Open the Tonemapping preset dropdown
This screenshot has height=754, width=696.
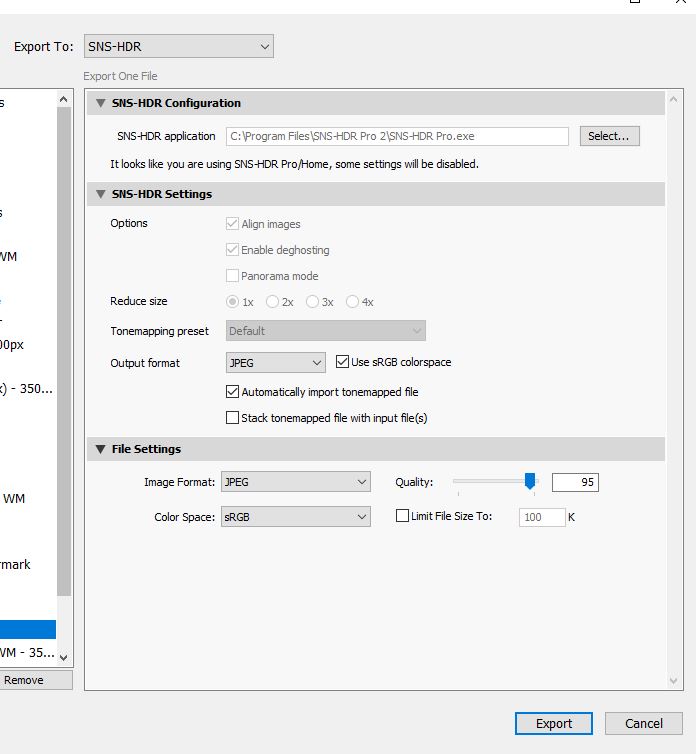326,331
